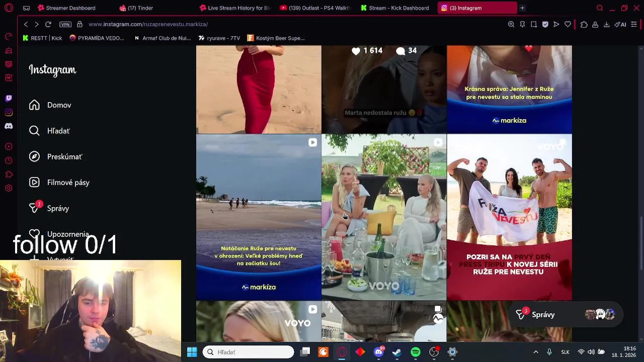Go back to previous page
The width and height of the screenshot is (644, 362).
[26, 24]
